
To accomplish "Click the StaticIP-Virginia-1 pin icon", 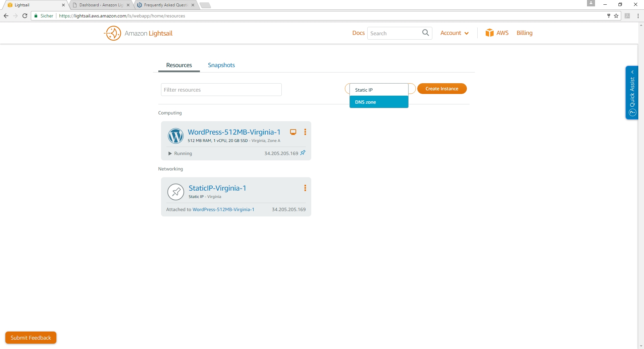I will (176, 192).
